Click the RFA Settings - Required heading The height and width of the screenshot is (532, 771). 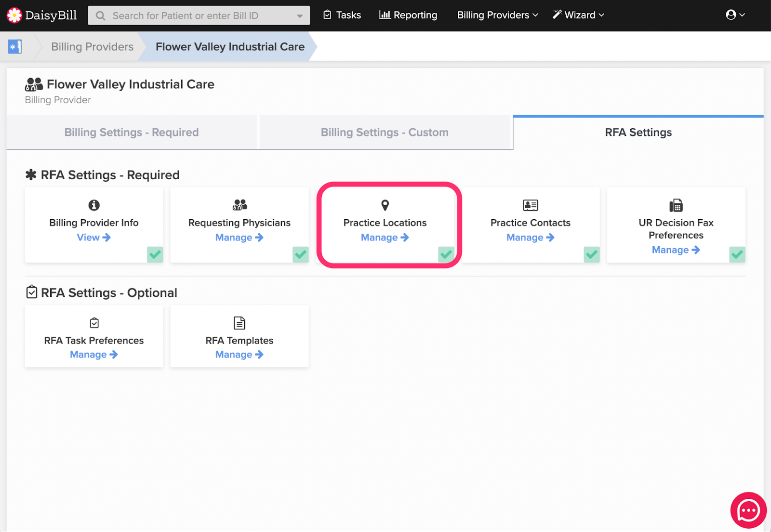pos(103,175)
